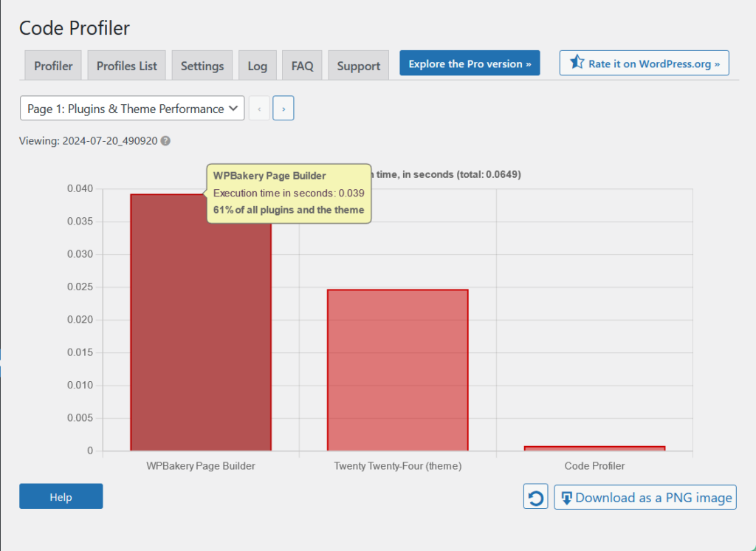
Task: Open the FAQ tab
Action: [302, 66]
